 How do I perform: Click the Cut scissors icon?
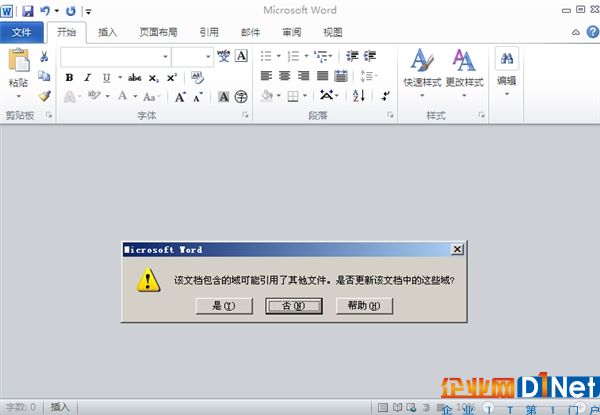tap(44, 57)
